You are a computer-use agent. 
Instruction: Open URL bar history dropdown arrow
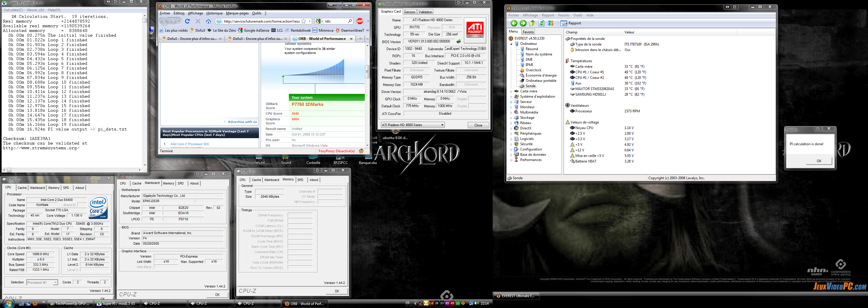tap(309, 21)
